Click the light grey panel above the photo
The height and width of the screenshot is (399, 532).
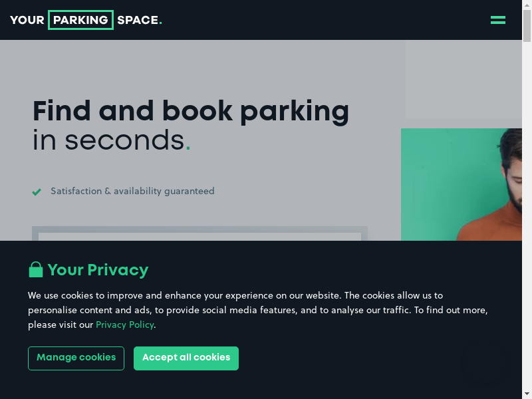tap(464, 80)
